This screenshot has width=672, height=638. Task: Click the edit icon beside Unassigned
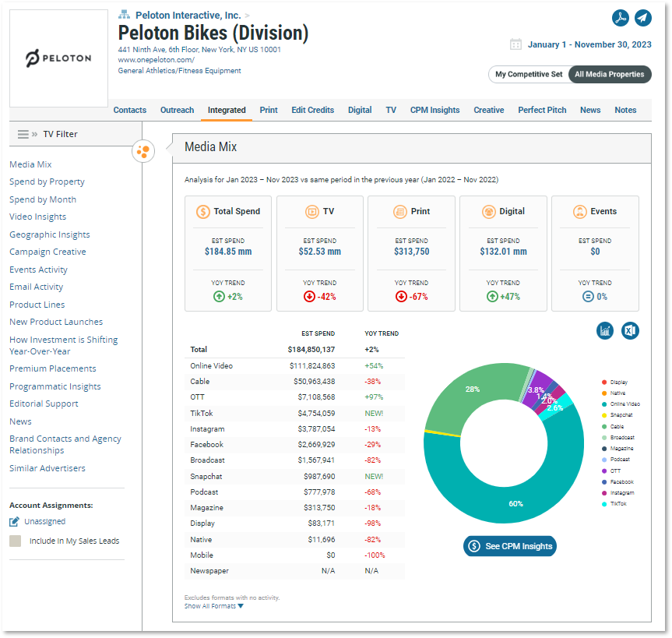tap(14, 521)
